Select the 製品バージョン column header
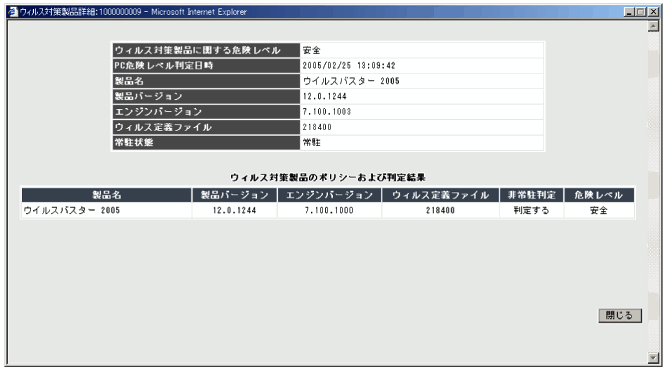664x370 pixels. 235,195
